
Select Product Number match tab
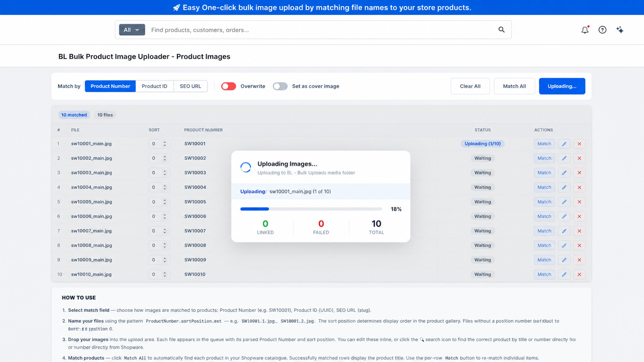(110, 86)
